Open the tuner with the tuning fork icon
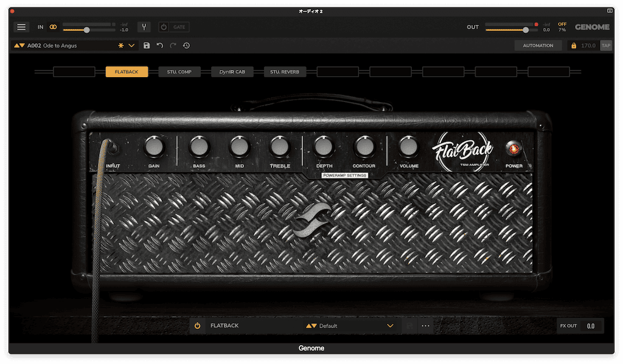Image resolution: width=623 pixels, height=364 pixels. 144,27
